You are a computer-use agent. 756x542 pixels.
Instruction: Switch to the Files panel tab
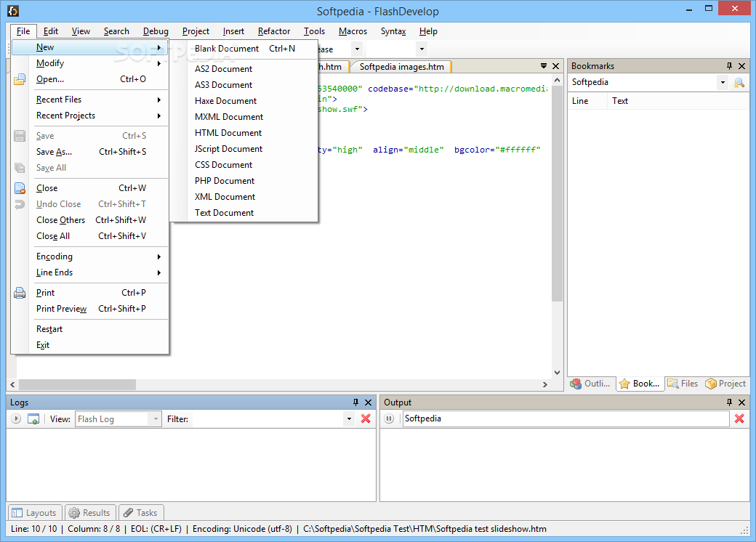coord(683,384)
